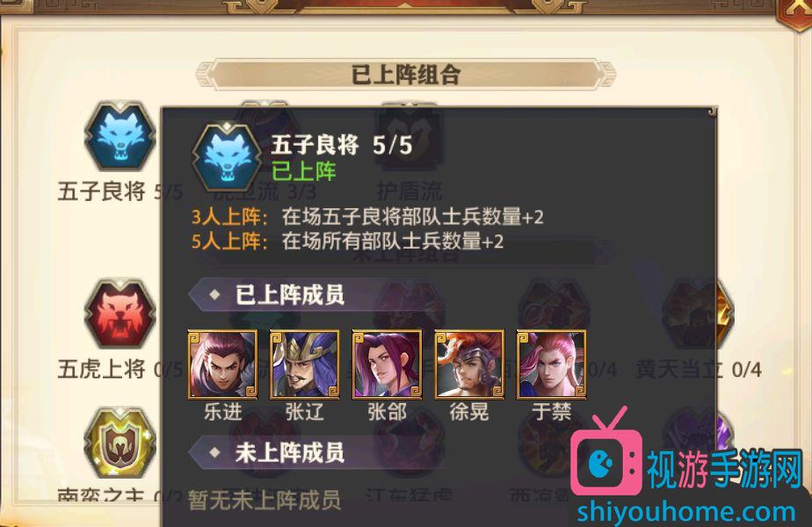Screen dimensions: 812x527
Task: Tap the dimmed 护盾流 combo icon
Action: pyautogui.click(x=410, y=137)
